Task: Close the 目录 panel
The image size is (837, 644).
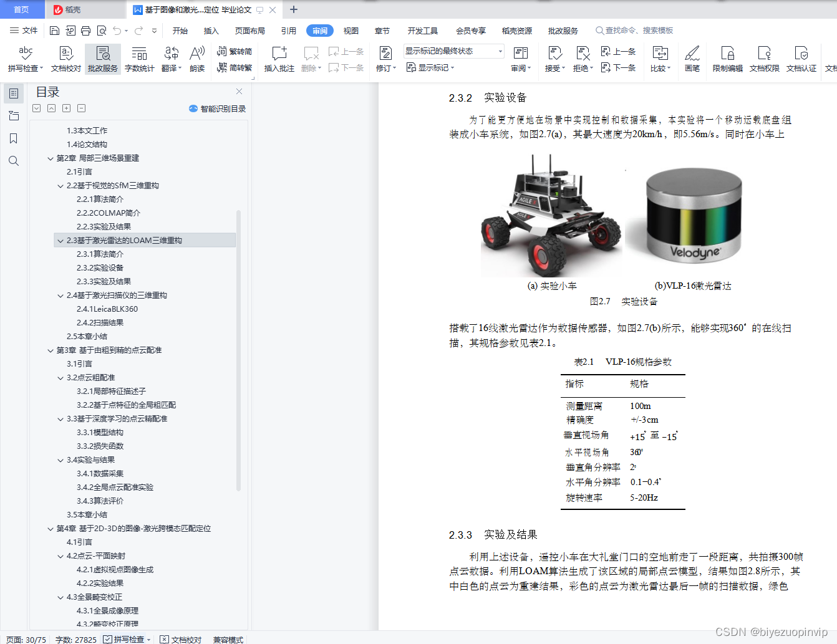Action: point(239,92)
